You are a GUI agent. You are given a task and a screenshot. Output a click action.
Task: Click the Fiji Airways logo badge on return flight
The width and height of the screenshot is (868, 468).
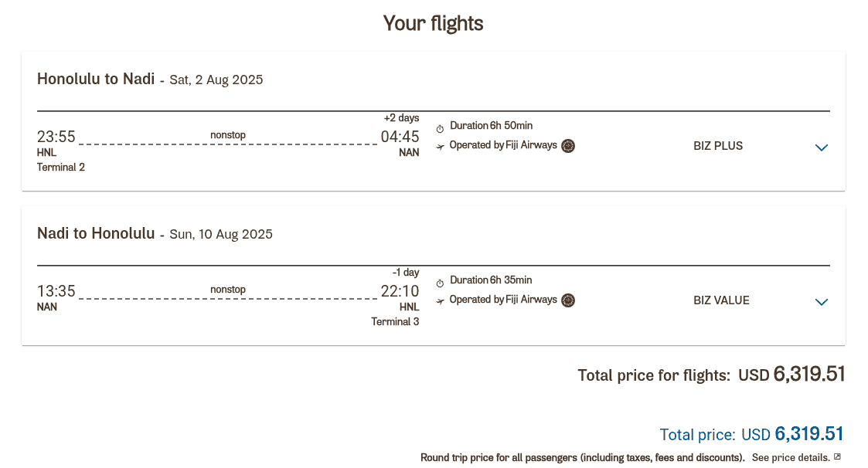(x=568, y=300)
